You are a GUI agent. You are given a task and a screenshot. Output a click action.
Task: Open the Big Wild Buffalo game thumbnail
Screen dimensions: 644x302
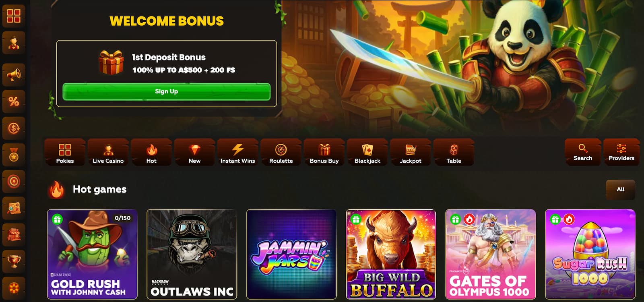pyautogui.click(x=391, y=254)
